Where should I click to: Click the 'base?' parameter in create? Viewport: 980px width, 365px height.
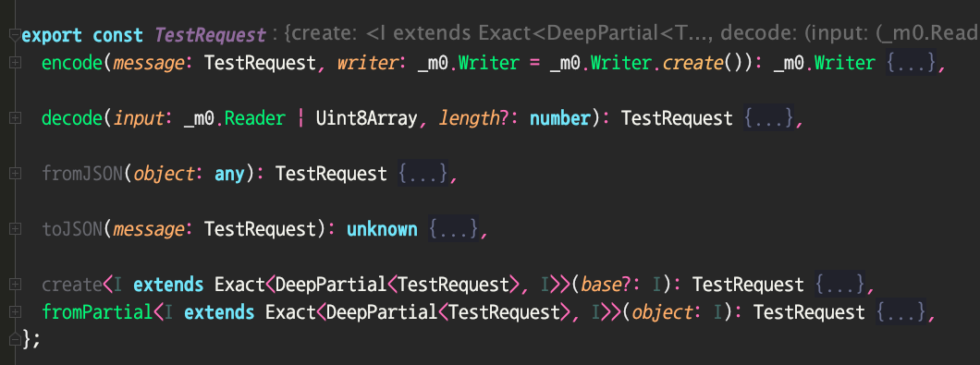[x=606, y=285]
